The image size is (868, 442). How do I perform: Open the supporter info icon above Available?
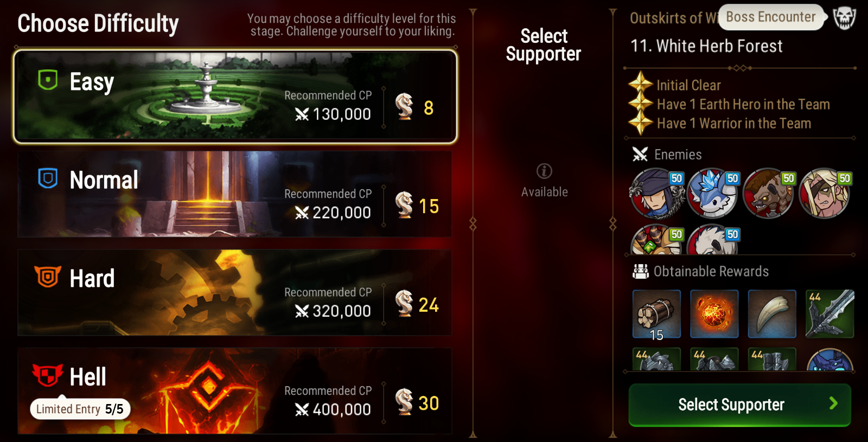(544, 171)
